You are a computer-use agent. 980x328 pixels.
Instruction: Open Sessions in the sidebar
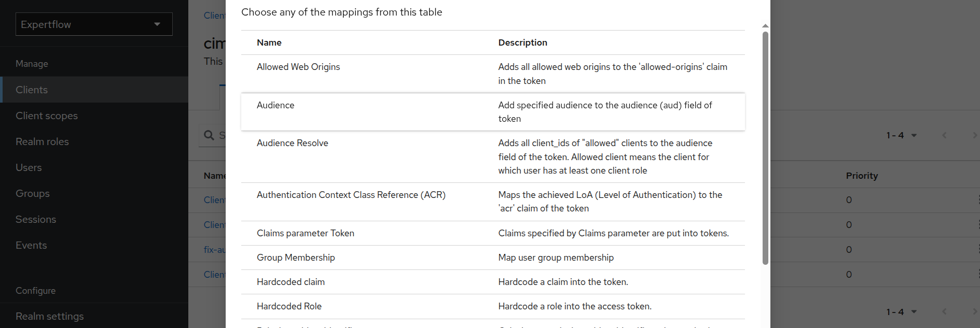(x=36, y=219)
